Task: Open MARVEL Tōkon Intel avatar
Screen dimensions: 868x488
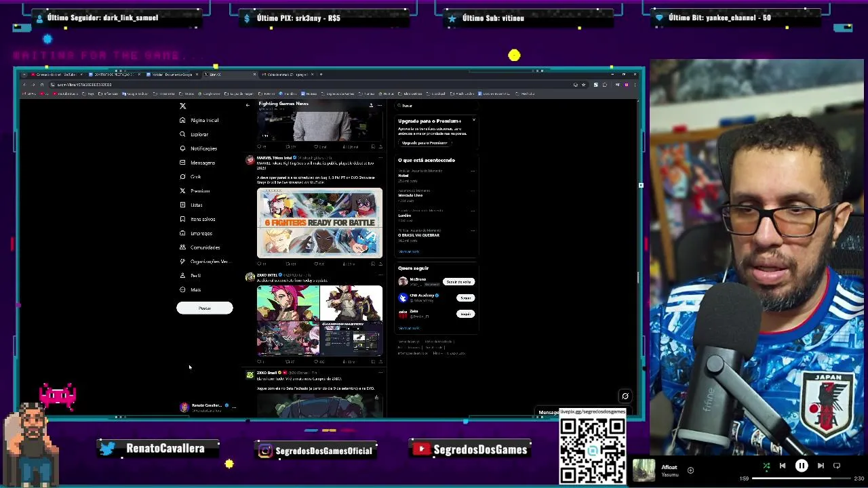Action: (x=250, y=160)
